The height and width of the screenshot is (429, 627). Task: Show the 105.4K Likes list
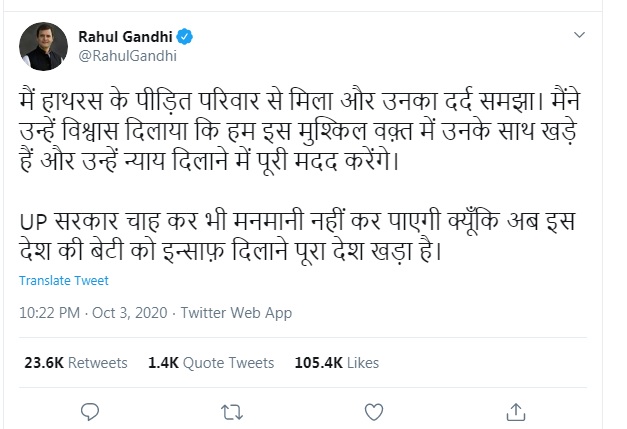tap(337, 362)
